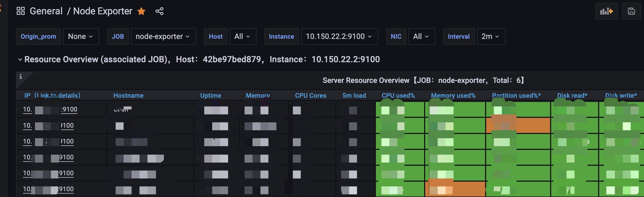Open the Interval 2m dropdown
The width and height of the screenshot is (644, 197).
coord(491,37)
